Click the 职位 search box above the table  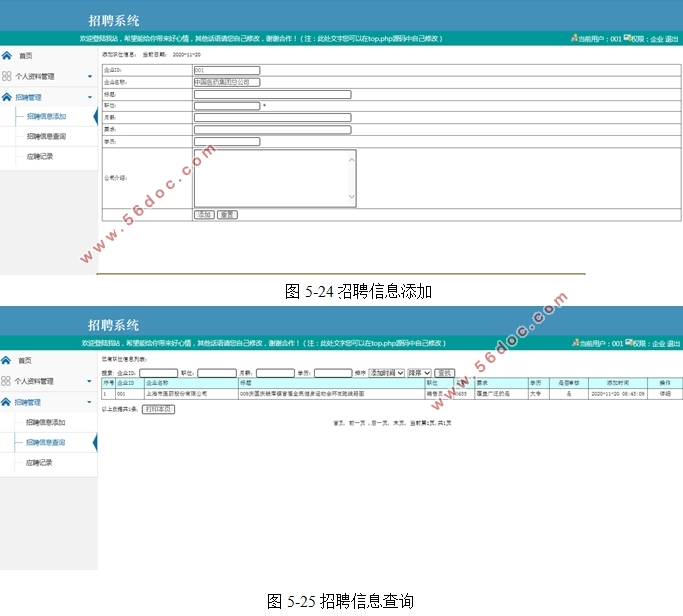pyautogui.click(x=217, y=373)
